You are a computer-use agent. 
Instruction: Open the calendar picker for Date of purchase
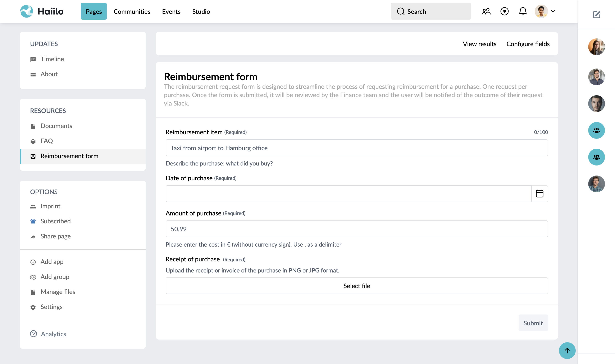539,193
